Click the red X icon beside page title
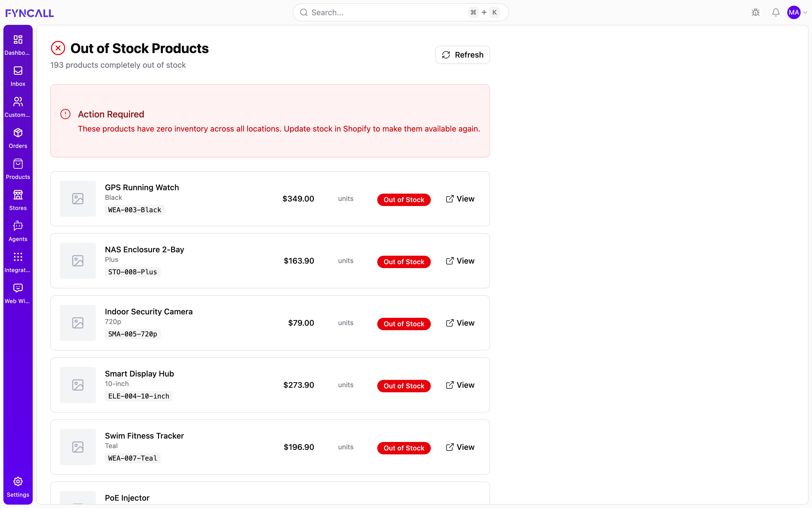This screenshot has width=812, height=508. (x=58, y=48)
